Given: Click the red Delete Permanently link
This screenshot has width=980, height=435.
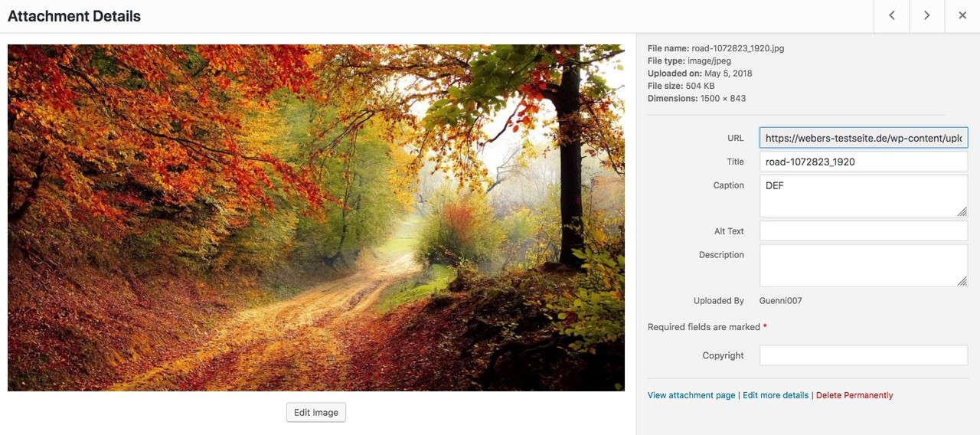Looking at the screenshot, I should pyautogui.click(x=854, y=395).
